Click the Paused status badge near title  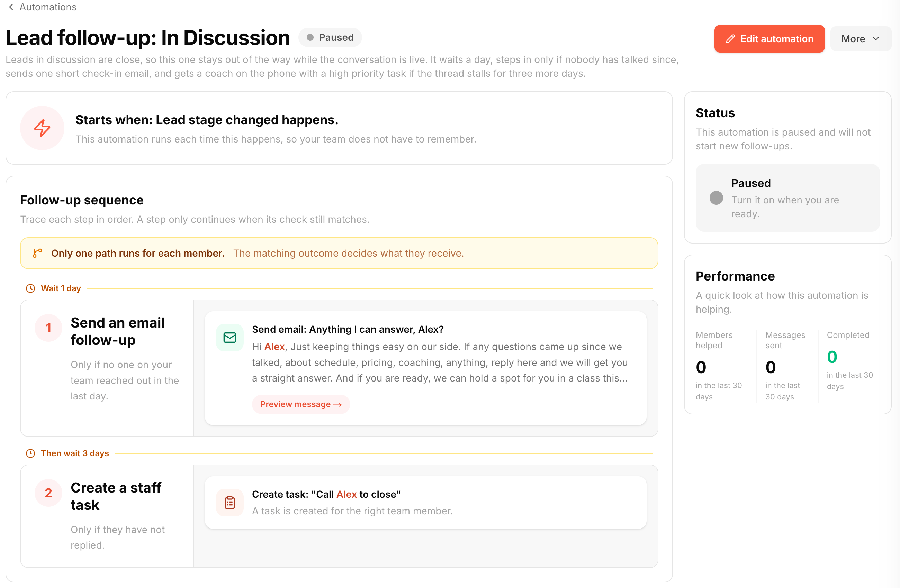pyautogui.click(x=330, y=37)
